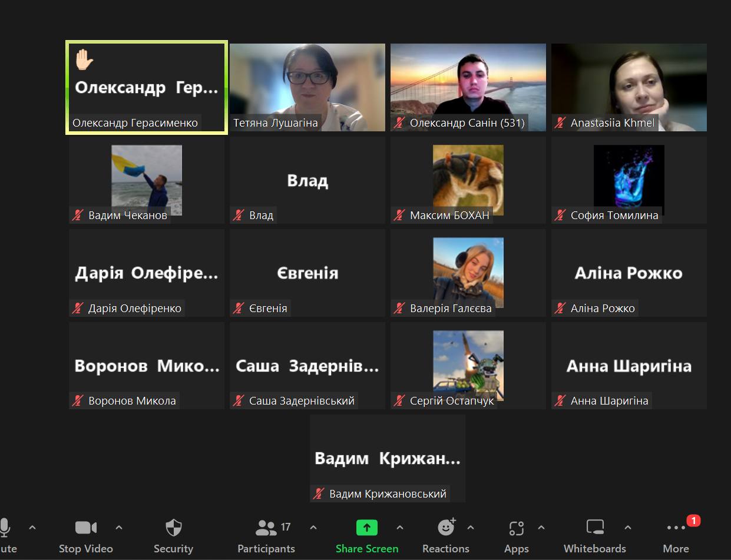Viewport: 731px width, 560px height.
Task: Open the arrow menu beside Reactions
Action: (x=471, y=528)
